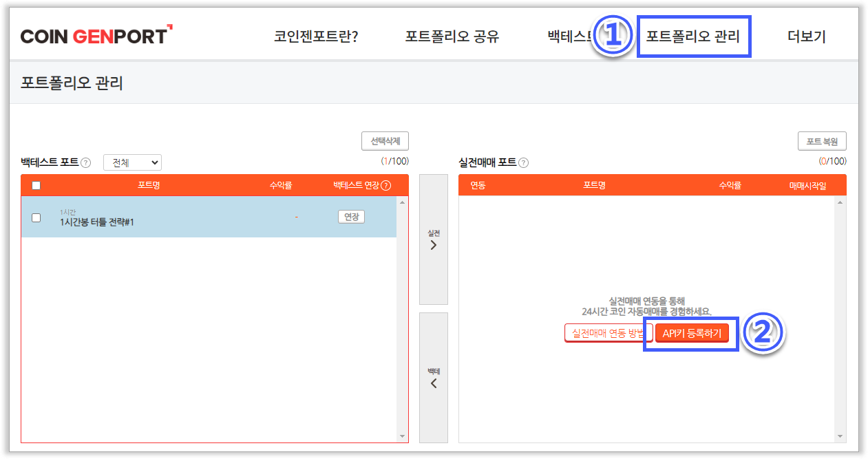Move portfolio to 실전 with right arrow
Screen dimensions: 868x459
(x=433, y=240)
